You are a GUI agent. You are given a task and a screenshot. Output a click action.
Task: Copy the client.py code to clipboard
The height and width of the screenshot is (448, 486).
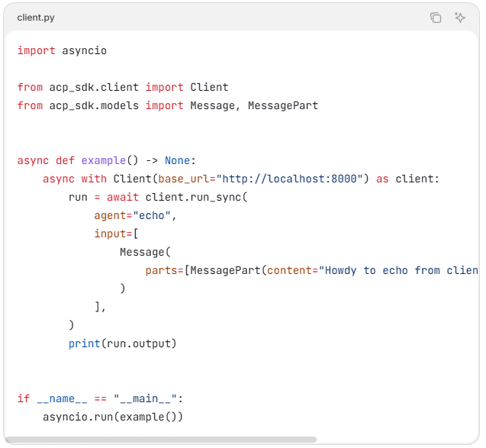[436, 18]
